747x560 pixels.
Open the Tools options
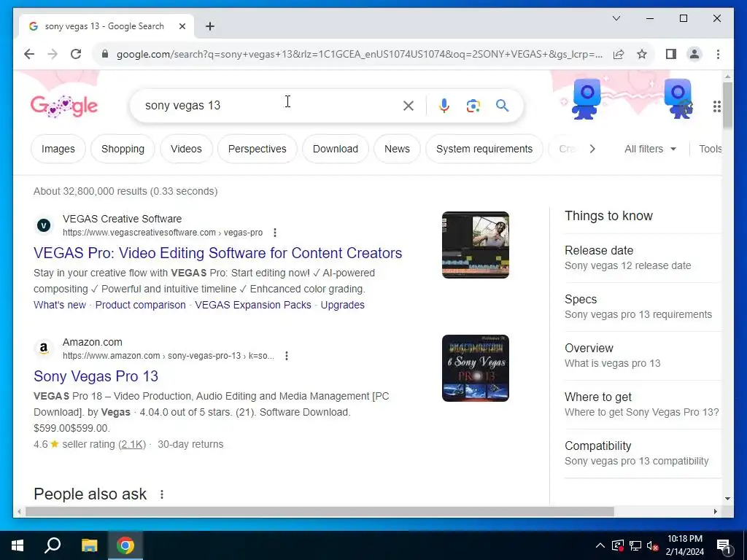point(711,149)
